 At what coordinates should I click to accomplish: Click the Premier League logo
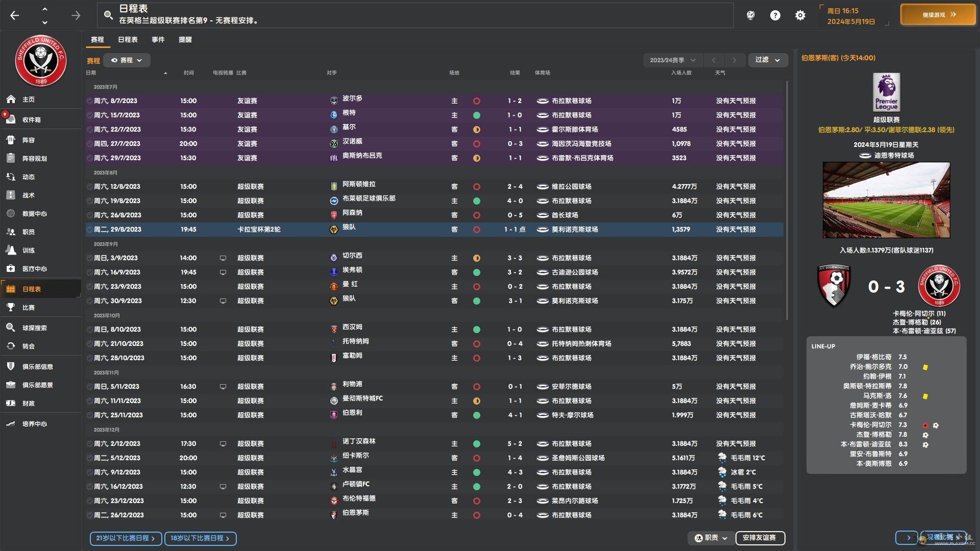[887, 92]
